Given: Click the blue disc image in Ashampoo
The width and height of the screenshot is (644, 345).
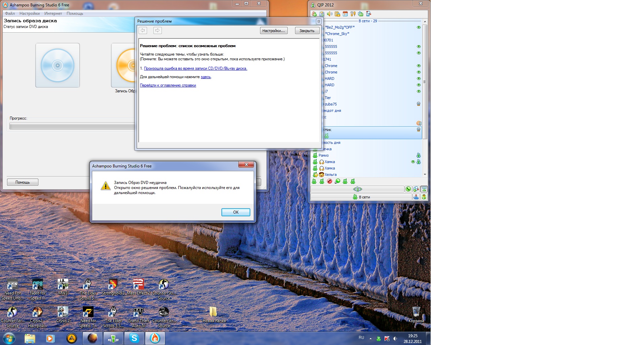Looking at the screenshot, I should pos(58,65).
